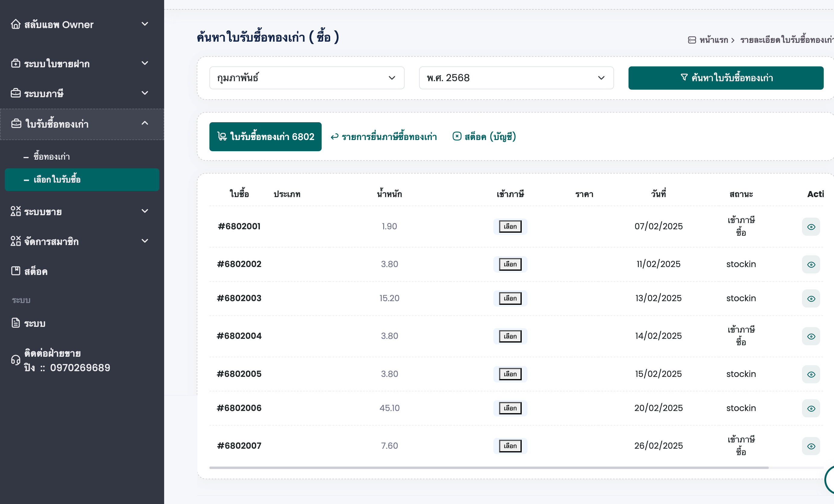Click the horizontal scrollbar under the table
Viewport: 834px width, 504px height.
[489, 468]
